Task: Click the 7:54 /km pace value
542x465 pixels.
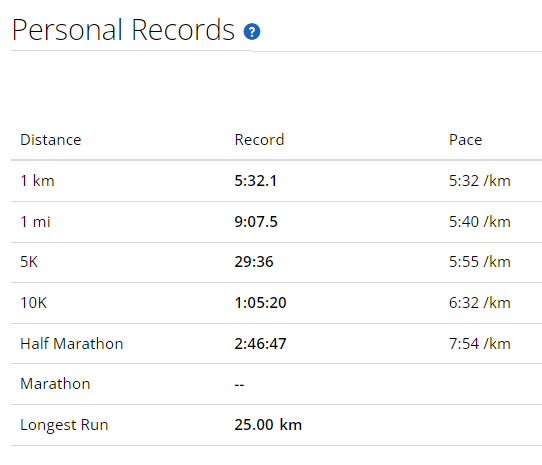Action: coord(479,344)
